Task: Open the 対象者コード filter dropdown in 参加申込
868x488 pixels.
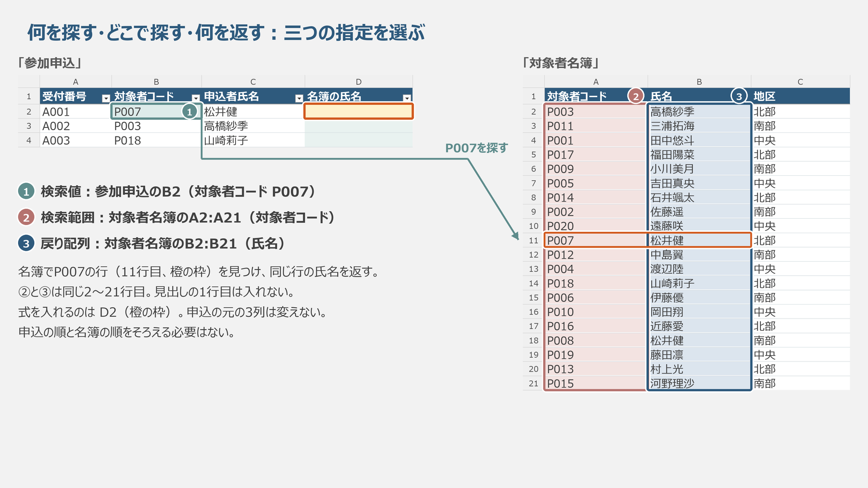Action: click(x=196, y=98)
